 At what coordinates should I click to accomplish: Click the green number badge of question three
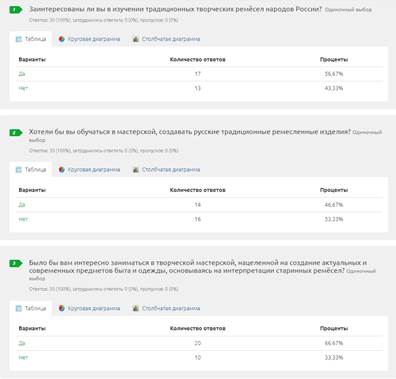coord(16,263)
